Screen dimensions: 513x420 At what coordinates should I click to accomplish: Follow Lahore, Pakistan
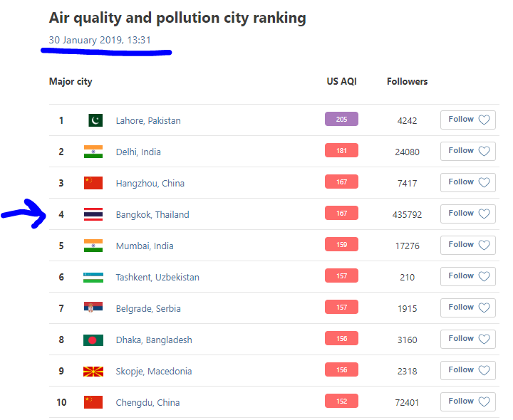point(467,120)
